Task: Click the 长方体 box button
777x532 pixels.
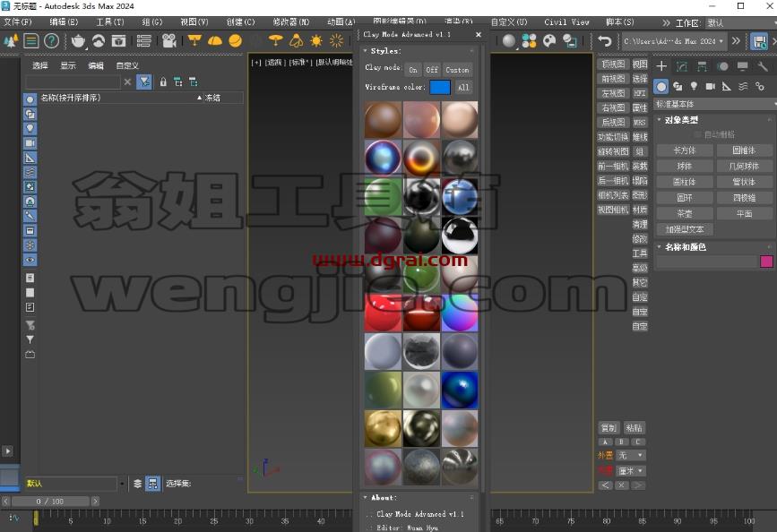Action: [685, 150]
